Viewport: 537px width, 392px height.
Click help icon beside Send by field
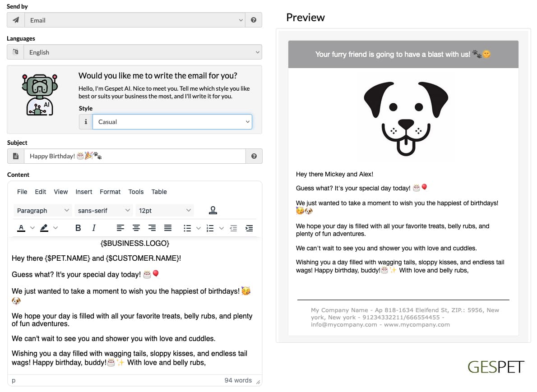point(254,20)
